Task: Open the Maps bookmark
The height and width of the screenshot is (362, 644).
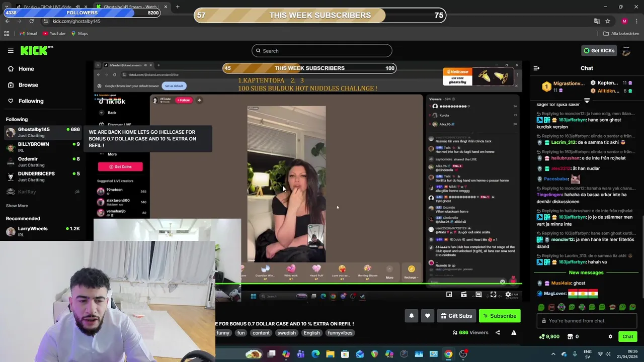Action: [x=79, y=34]
